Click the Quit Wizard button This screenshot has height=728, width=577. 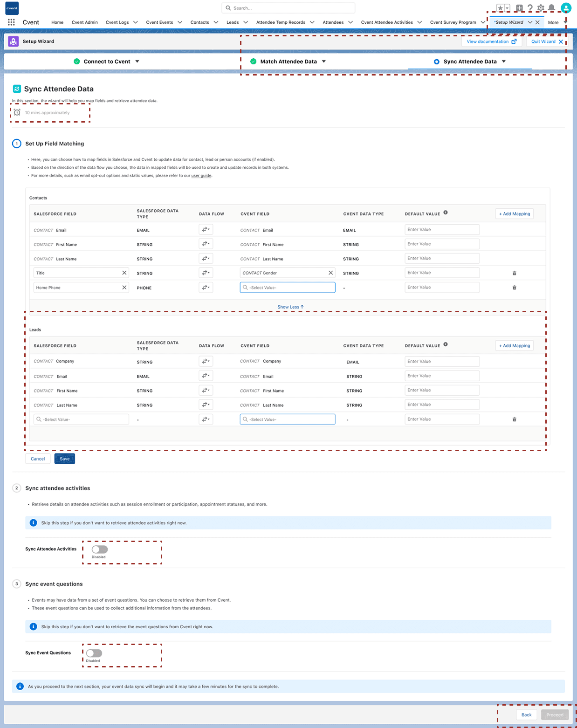point(547,41)
